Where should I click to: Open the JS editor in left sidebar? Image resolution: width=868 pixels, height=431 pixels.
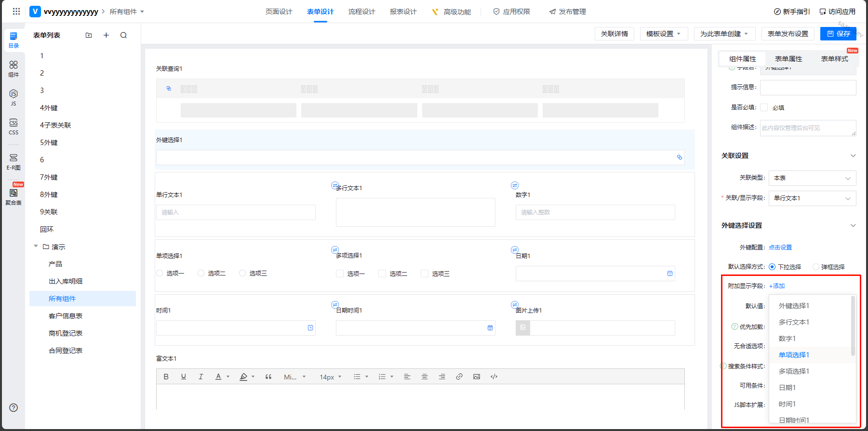[x=13, y=97]
